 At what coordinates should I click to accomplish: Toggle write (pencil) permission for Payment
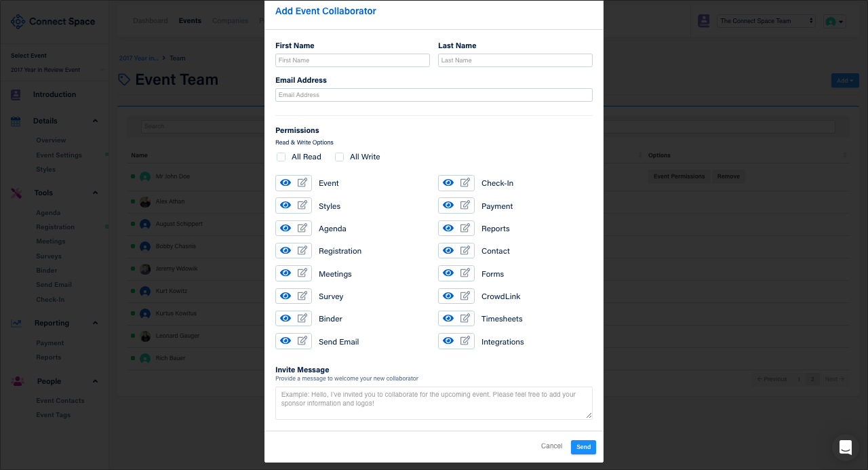point(465,205)
